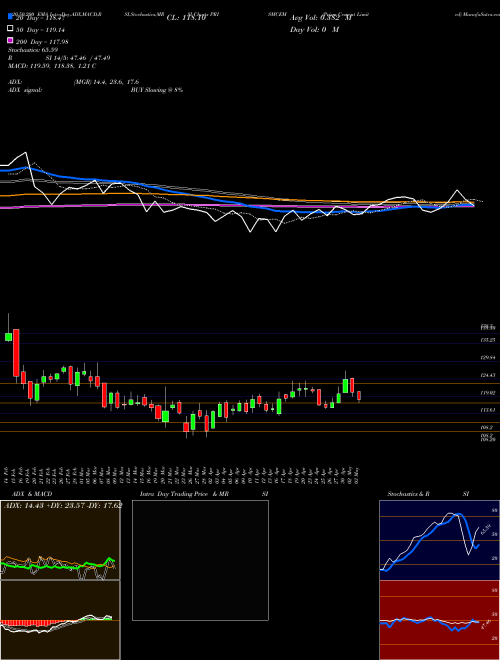Image resolution: width=500 pixels, height=660 pixels.
Task: Click the 'Stochastics & R SI' panel title
Action: pos(428,494)
